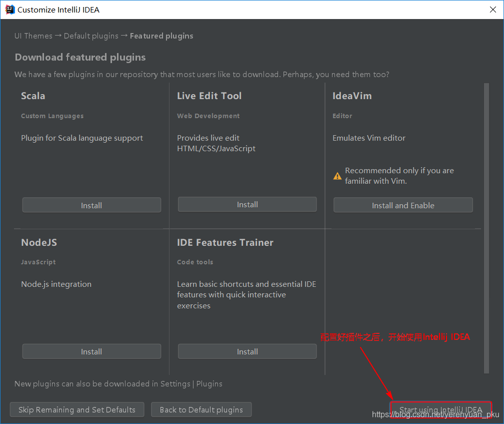This screenshot has width=504, height=424.
Task: Click the Code tools category label
Action: point(195,262)
